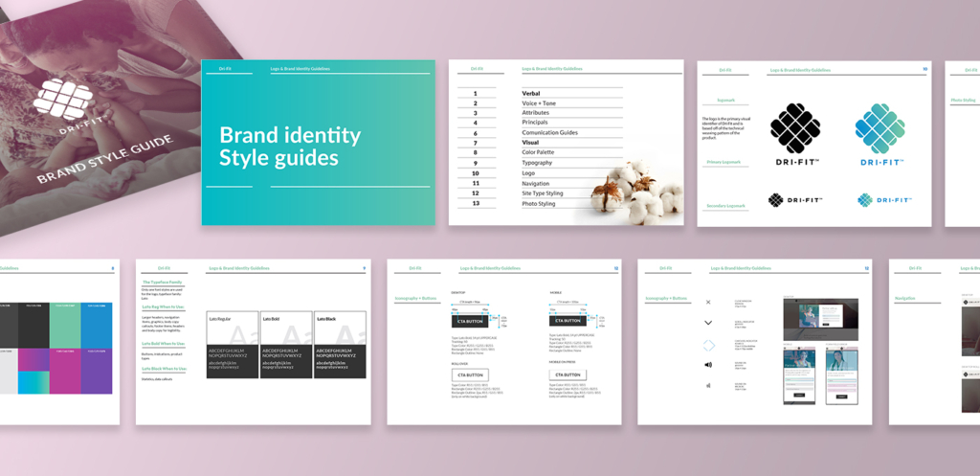
Task: Select the large black primary Dri-Fit logomark
Action: click(x=795, y=128)
